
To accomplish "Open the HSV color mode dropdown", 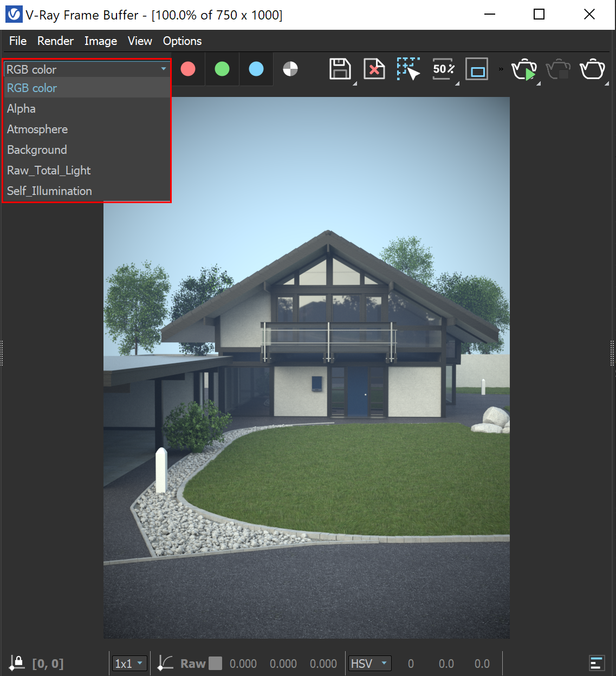I will coord(369,664).
